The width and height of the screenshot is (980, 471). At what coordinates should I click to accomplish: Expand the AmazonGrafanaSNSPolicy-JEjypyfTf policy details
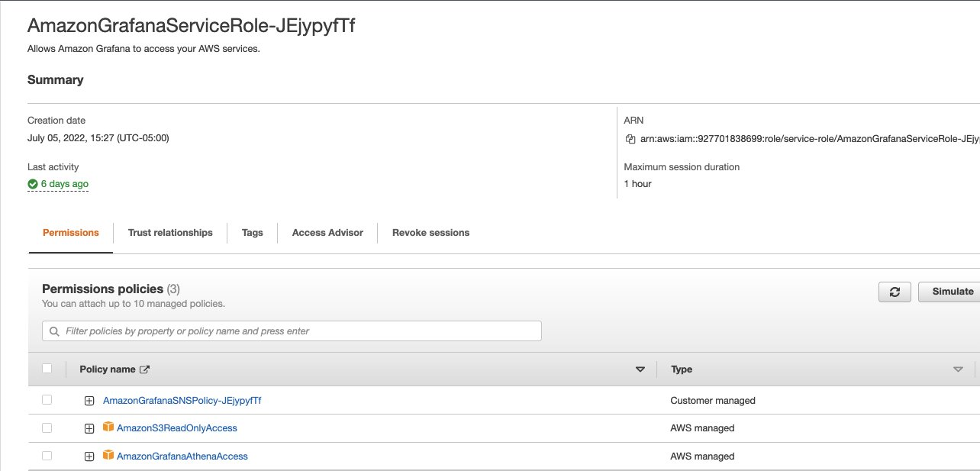pyautogui.click(x=89, y=400)
